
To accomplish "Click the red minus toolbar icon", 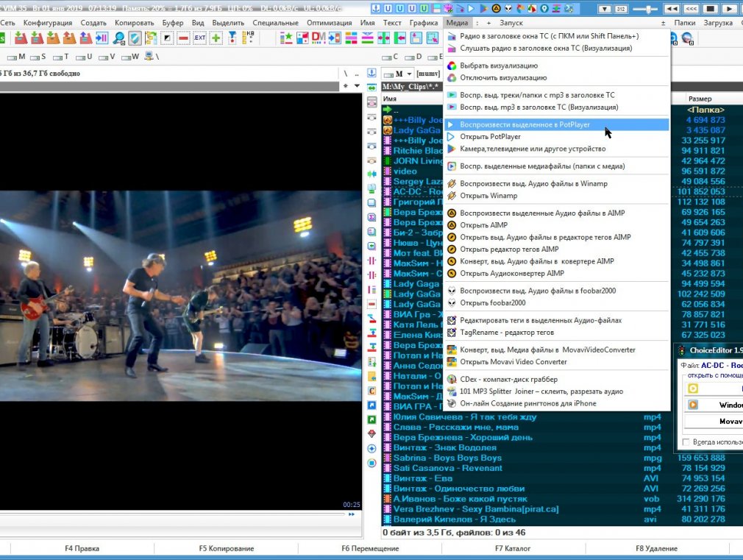I will (x=184, y=38).
